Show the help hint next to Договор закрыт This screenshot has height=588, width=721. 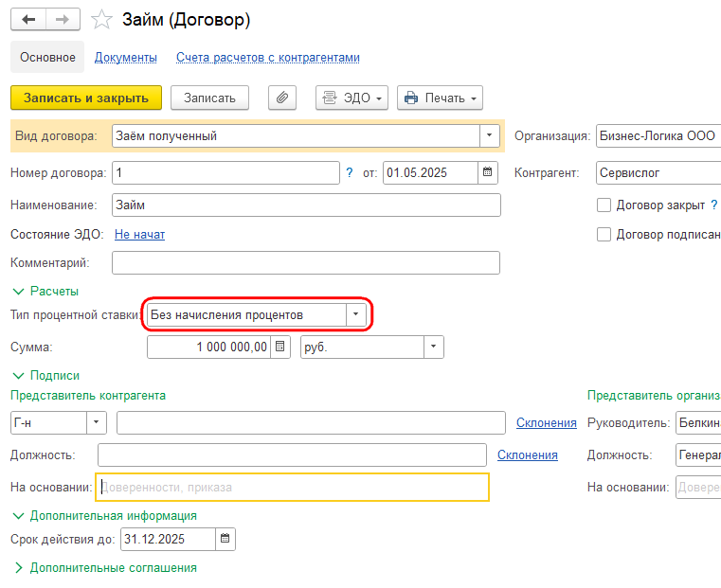714,205
